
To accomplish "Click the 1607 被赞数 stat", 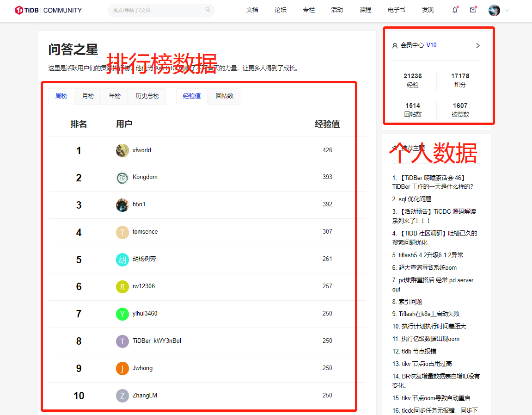I will tap(460, 110).
